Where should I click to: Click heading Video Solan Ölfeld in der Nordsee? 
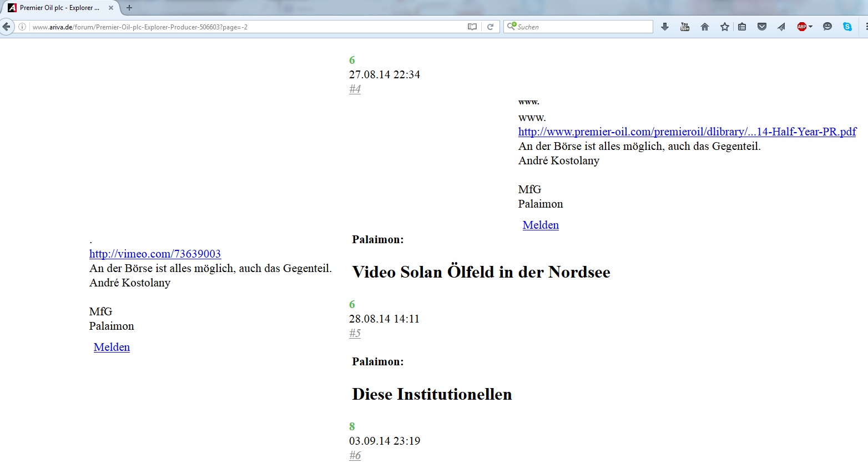tap(481, 272)
